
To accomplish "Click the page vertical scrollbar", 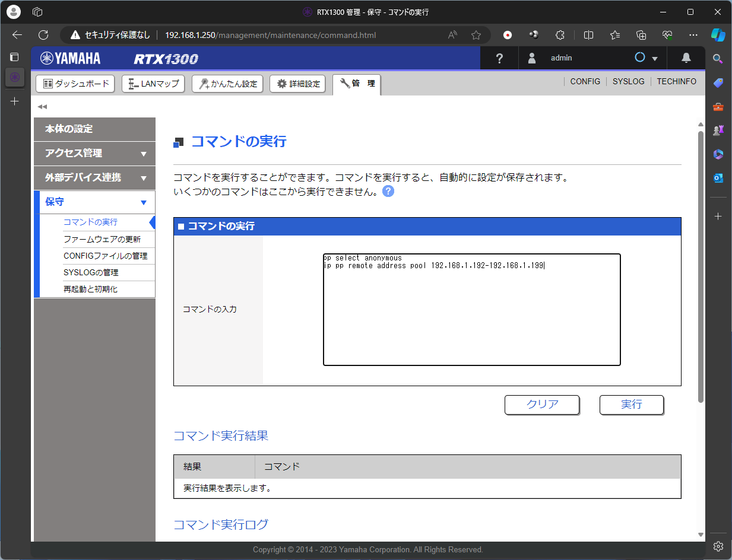I will click(701, 267).
